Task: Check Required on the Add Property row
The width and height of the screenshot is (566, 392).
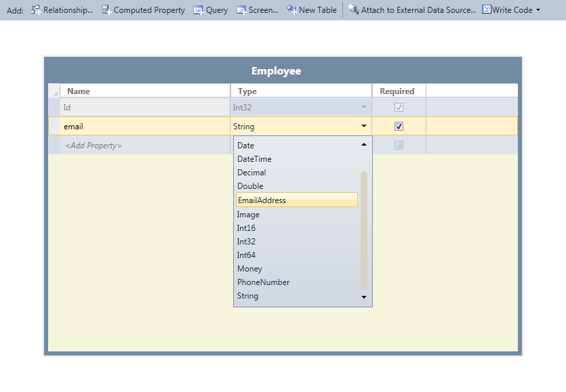Action: pos(399,144)
